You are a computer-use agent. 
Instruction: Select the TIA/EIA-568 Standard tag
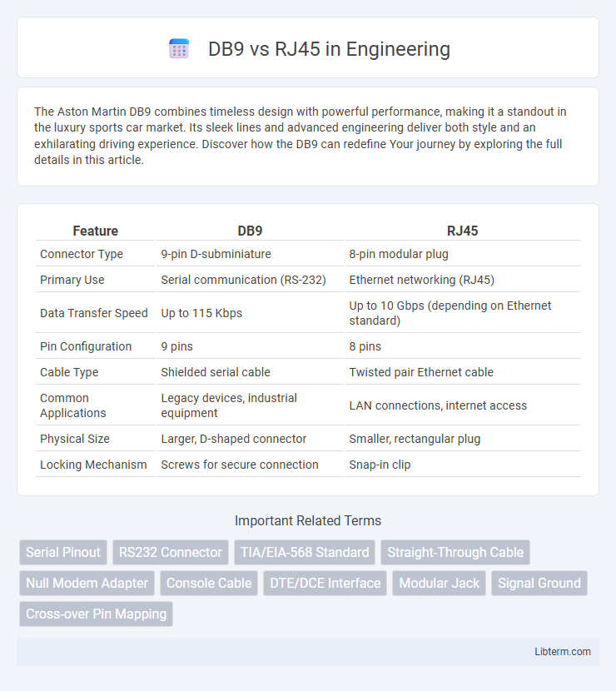pos(305,552)
